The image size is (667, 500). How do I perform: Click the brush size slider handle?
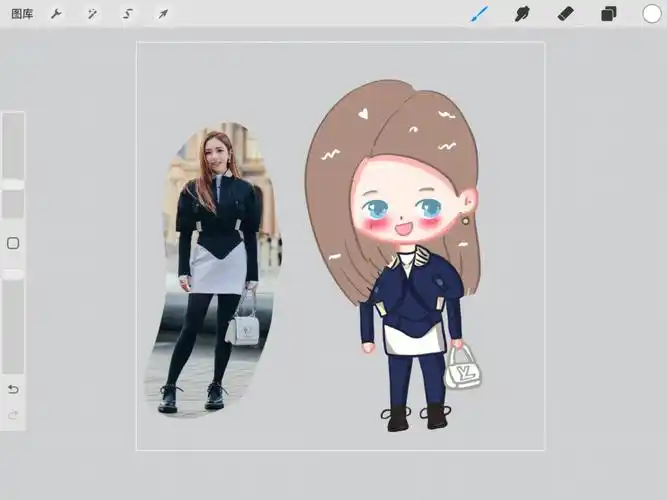13,184
